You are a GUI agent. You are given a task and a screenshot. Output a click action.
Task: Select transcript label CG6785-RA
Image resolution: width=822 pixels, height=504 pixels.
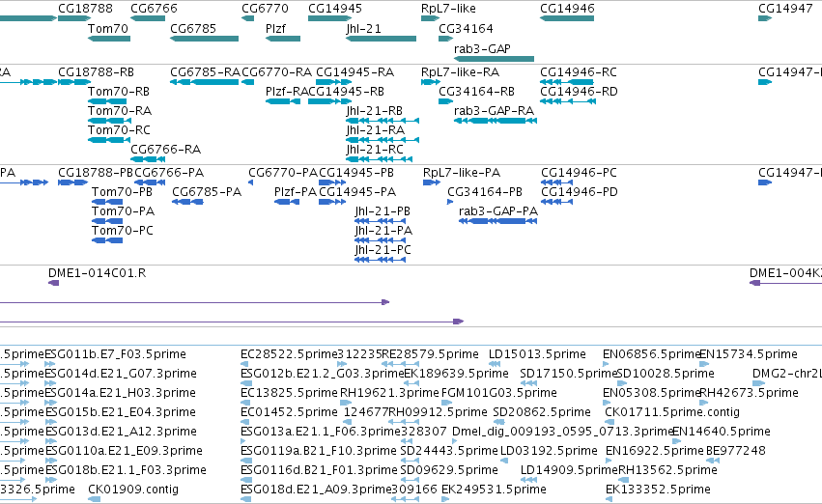coord(205,71)
